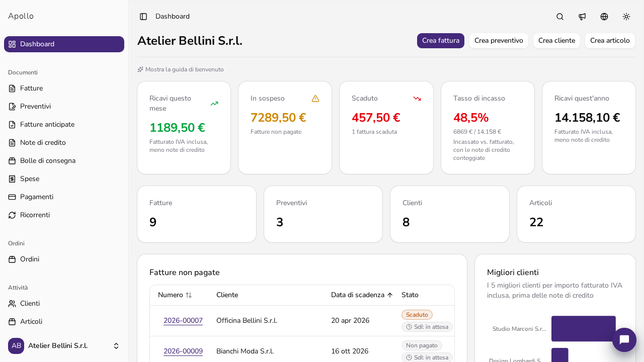
Task: Open invoice 2026-00009
Action: (x=183, y=351)
